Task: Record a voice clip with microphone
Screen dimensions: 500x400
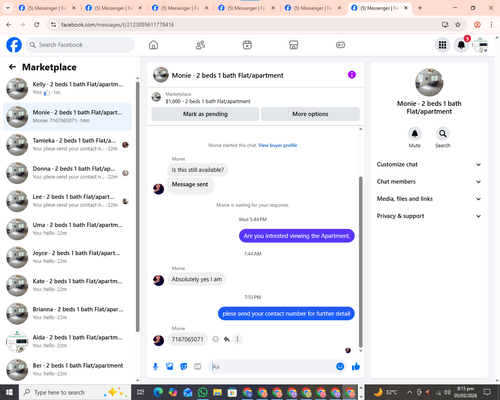Action: click(155, 367)
